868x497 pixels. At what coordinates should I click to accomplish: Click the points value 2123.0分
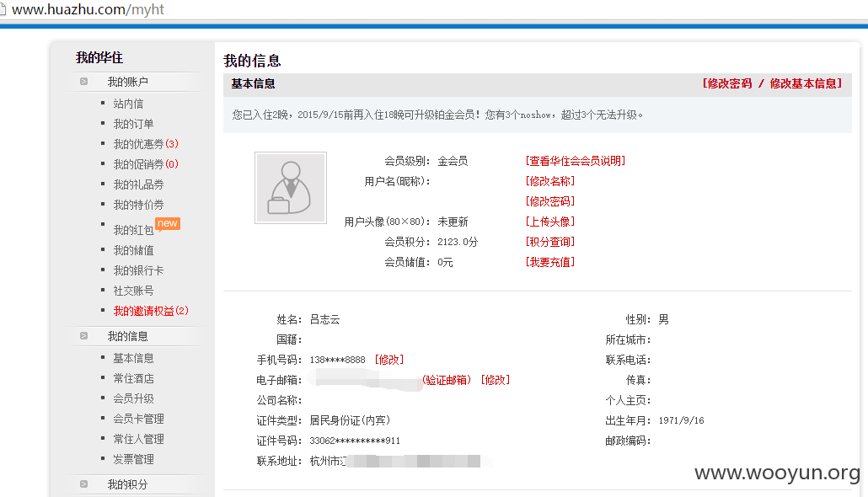tap(458, 242)
